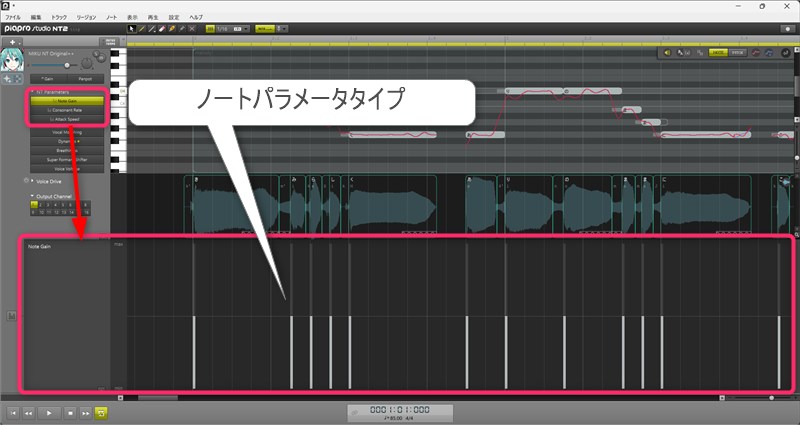Click the focus frame icon under the portrait
Screen dimensions: 800x425
point(18,79)
